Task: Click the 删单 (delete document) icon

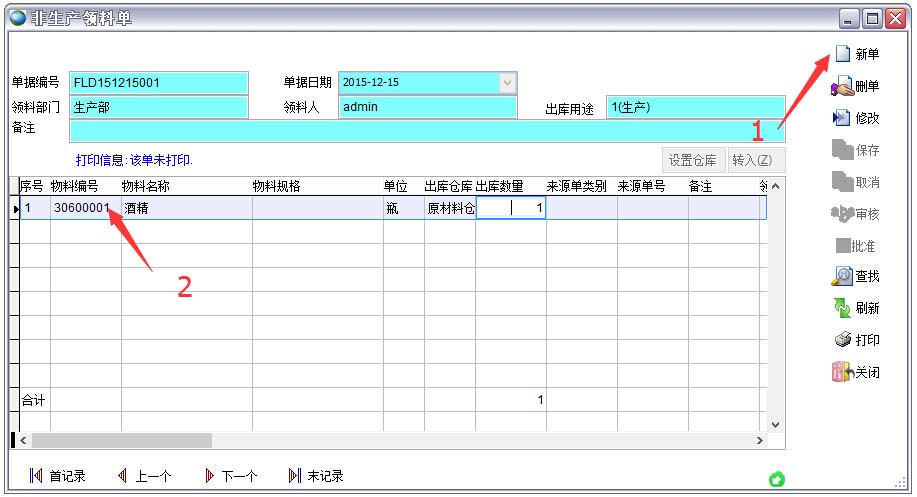Action: click(x=842, y=86)
